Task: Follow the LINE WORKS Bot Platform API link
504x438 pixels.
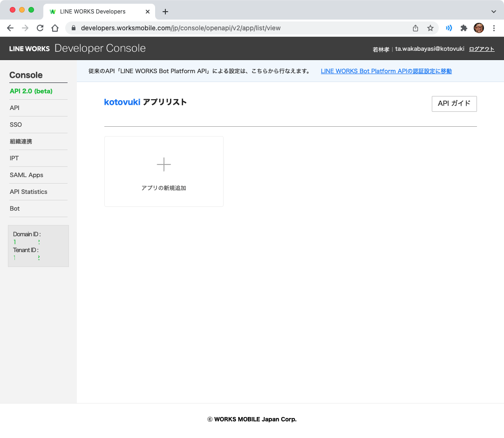Action: click(386, 71)
